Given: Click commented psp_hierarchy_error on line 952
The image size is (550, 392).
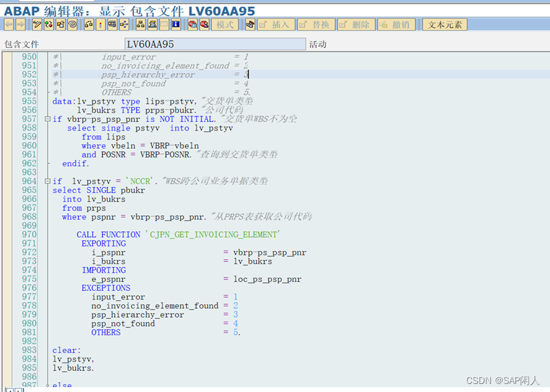Looking at the screenshot, I should [147, 75].
